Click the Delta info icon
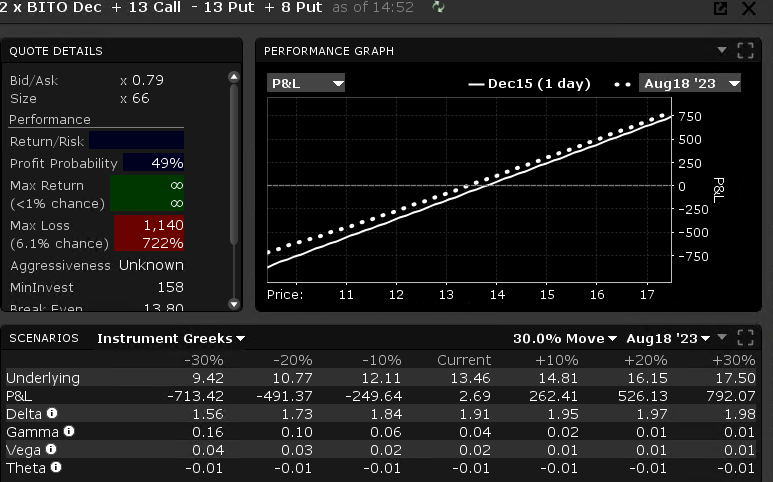 (52, 413)
